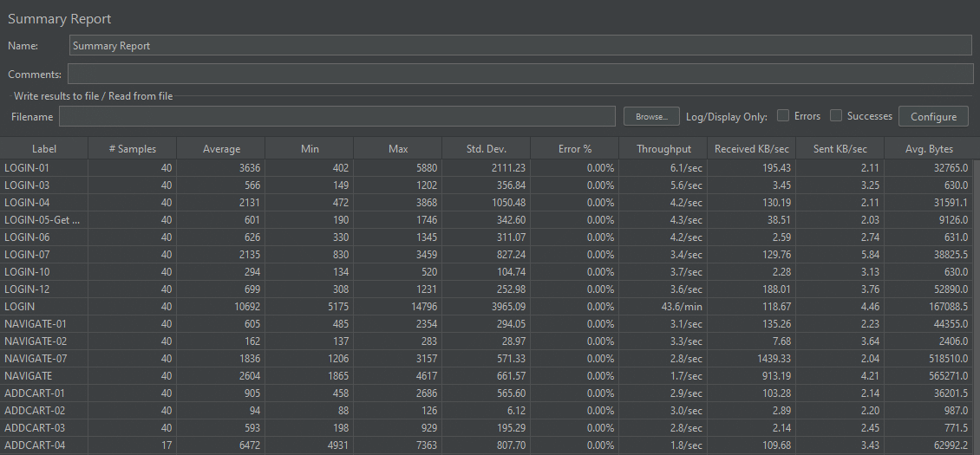The height and width of the screenshot is (455, 980).
Task: Sort by the Throughput column header
Action: coord(663,149)
